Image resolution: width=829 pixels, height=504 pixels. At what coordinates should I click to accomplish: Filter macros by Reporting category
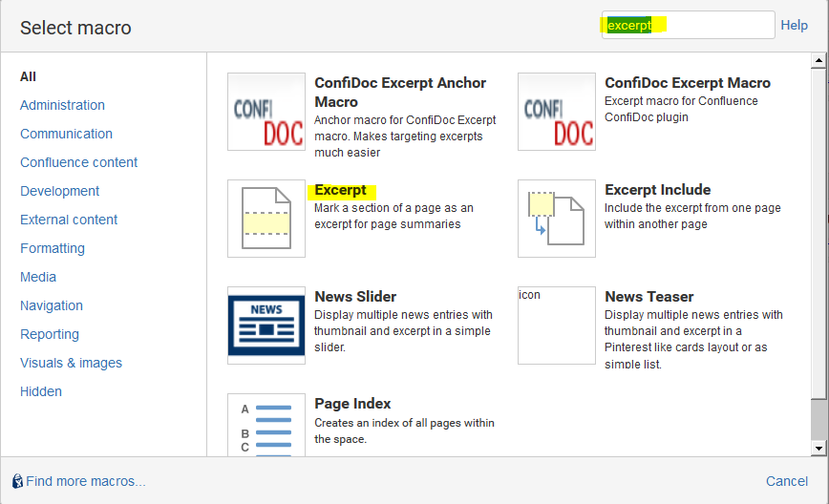[50, 334]
